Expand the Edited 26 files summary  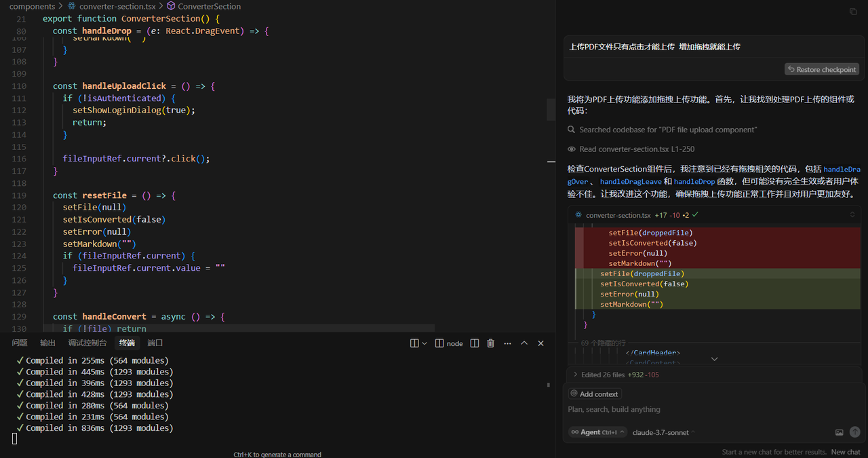pyautogui.click(x=616, y=375)
